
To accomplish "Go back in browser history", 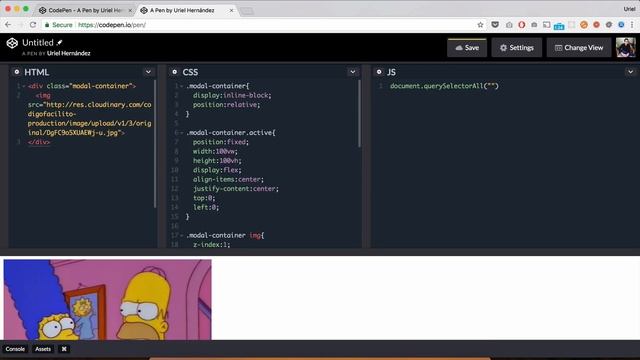I will pyautogui.click(x=8, y=25).
